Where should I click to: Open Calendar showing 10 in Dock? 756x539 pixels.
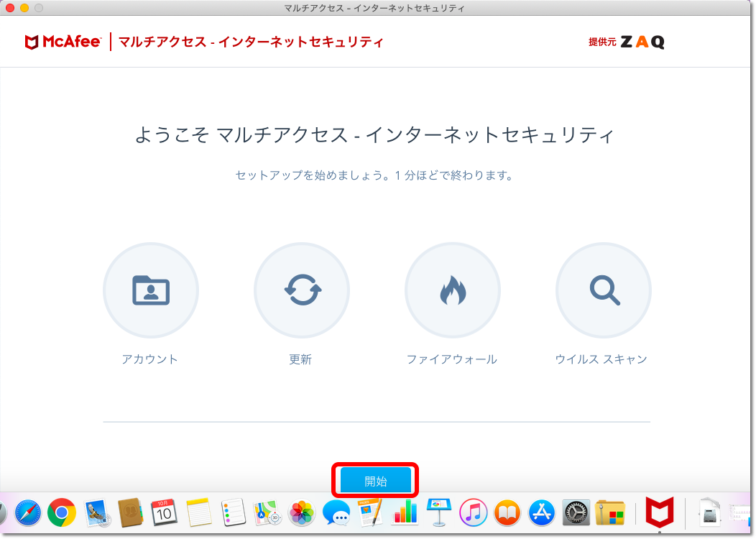164,512
